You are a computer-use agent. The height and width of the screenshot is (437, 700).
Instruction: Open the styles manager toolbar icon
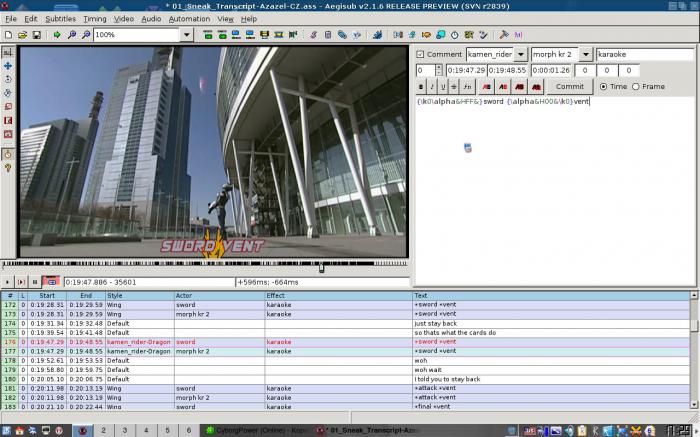[x=313, y=34]
